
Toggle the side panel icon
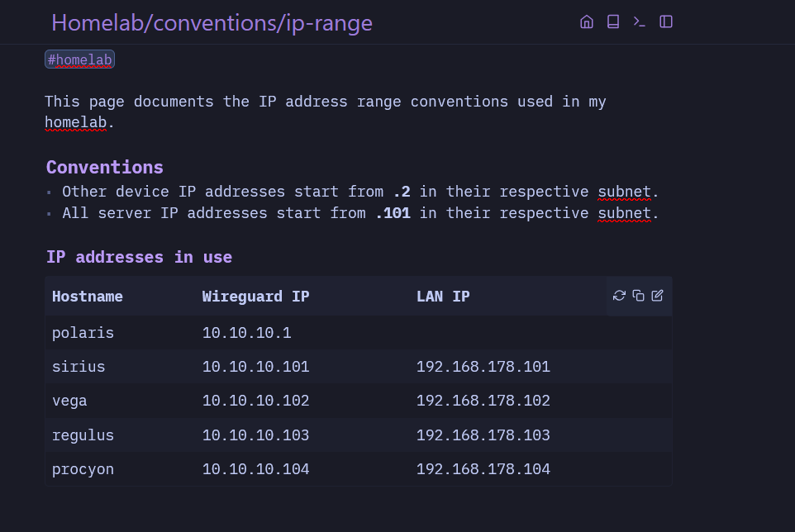click(666, 22)
